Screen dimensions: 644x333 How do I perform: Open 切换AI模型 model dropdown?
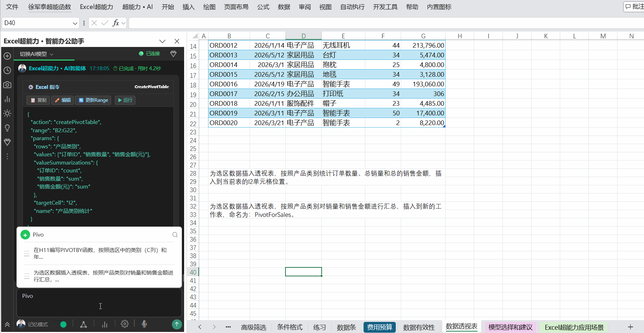point(36,54)
